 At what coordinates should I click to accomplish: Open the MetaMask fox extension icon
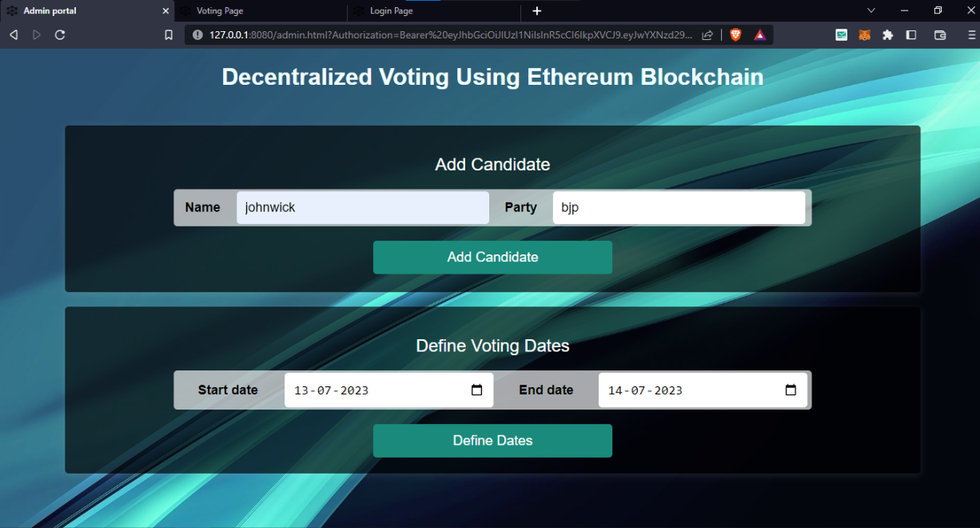865,35
